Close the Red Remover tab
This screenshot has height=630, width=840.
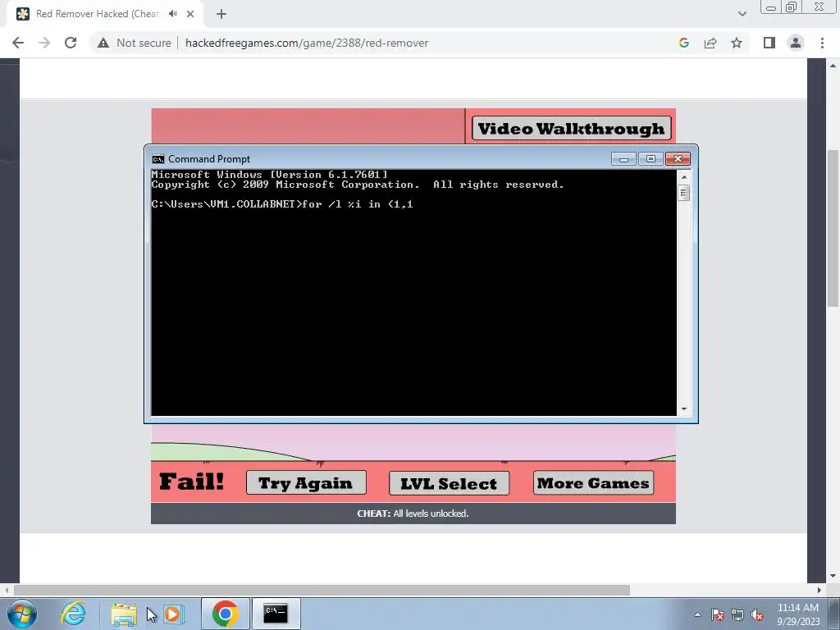190,14
